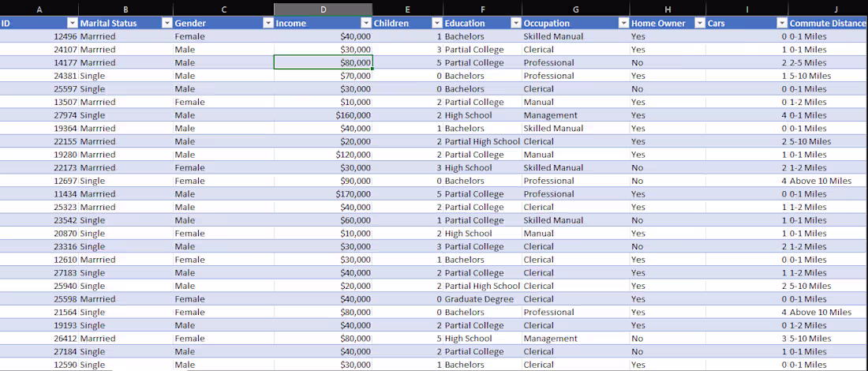The height and width of the screenshot is (371, 868).
Task: Select the ID cell 24381
Action: [39, 75]
